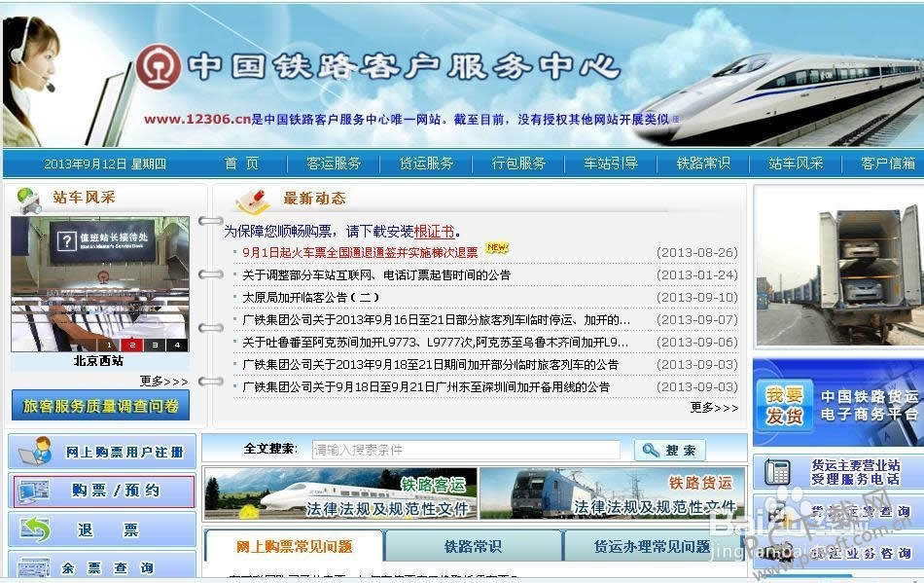
Task: Click the 最新动态 notepad icon
Action: (x=253, y=200)
